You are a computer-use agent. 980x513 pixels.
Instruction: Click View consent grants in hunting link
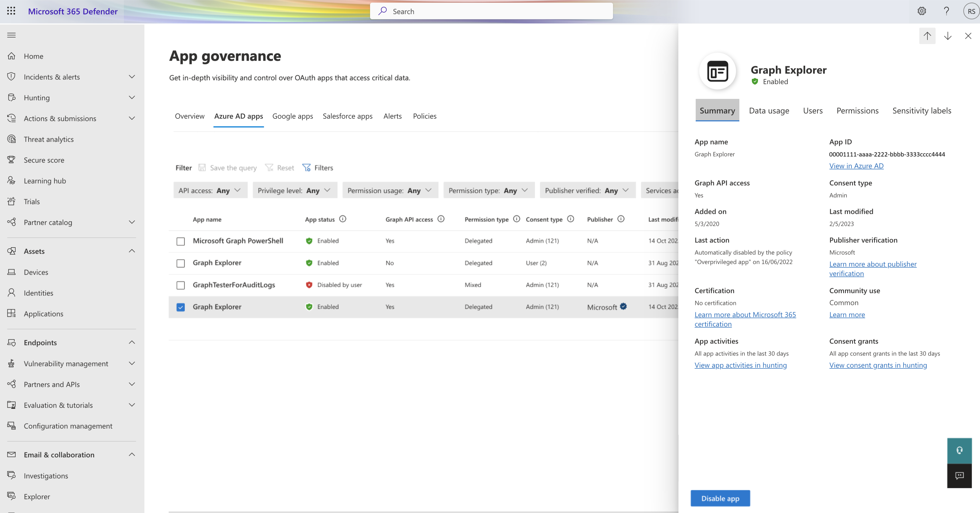point(878,364)
